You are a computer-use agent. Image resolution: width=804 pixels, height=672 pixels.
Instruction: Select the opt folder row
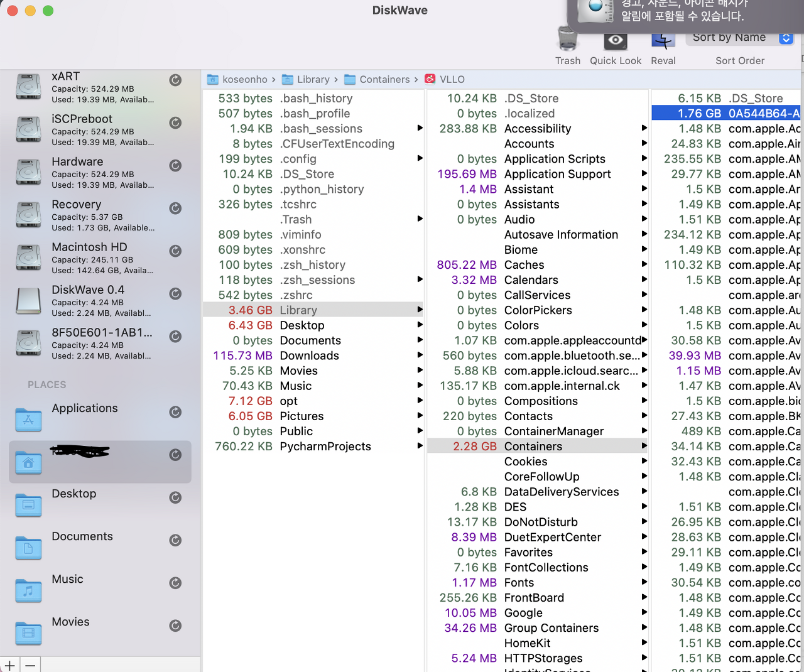click(313, 401)
